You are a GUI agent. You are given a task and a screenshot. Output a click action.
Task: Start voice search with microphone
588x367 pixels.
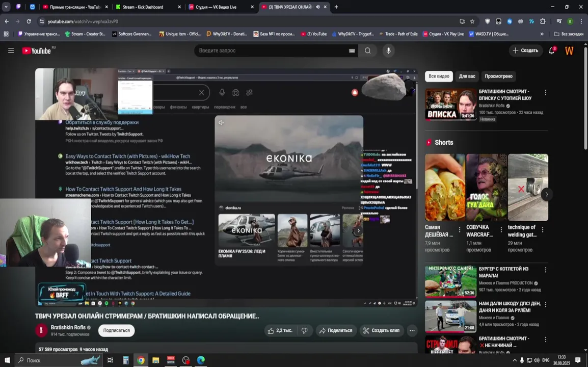tap(388, 50)
